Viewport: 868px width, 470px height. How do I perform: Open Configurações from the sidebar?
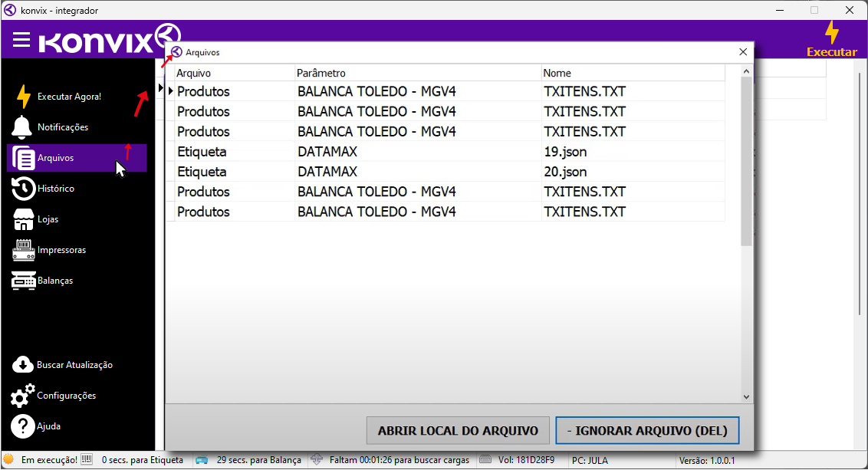click(67, 396)
